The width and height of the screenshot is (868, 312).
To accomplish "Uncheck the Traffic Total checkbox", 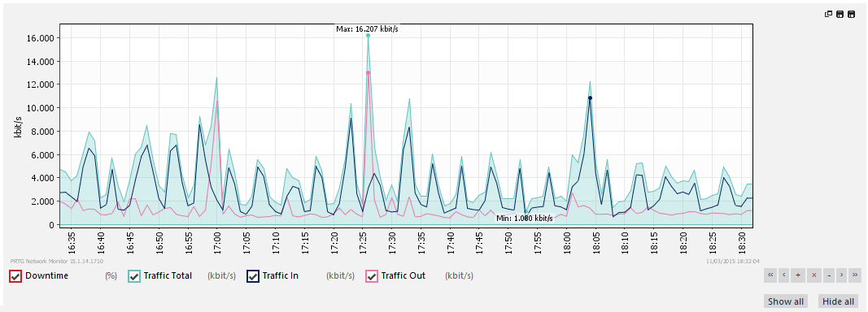I will [x=134, y=276].
